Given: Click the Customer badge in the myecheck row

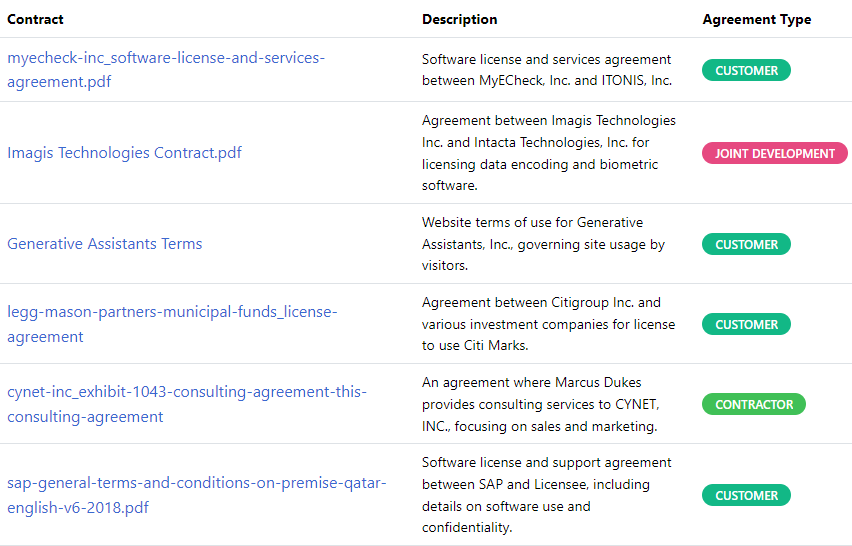Looking at the screenshot, I should coord(746,70).
